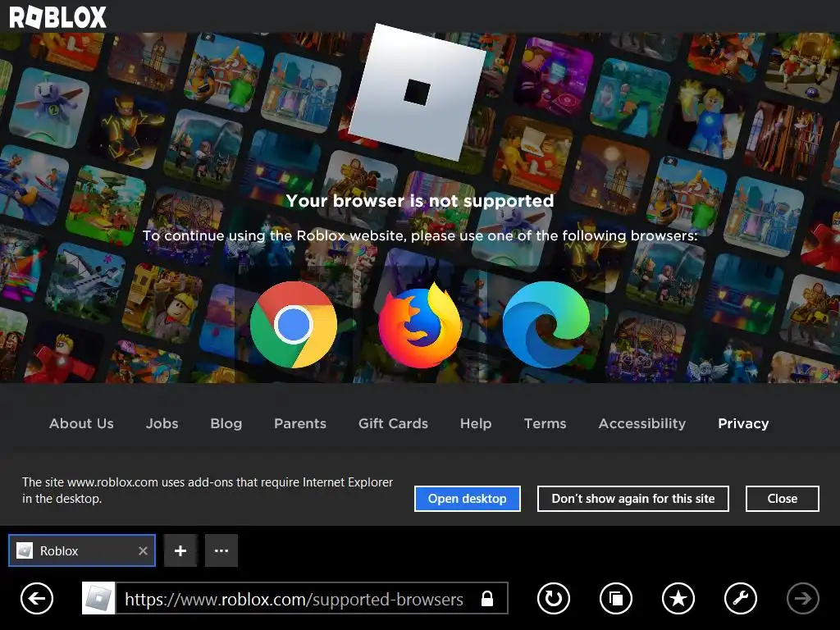Click the address bar URL field

coord(294,598)
